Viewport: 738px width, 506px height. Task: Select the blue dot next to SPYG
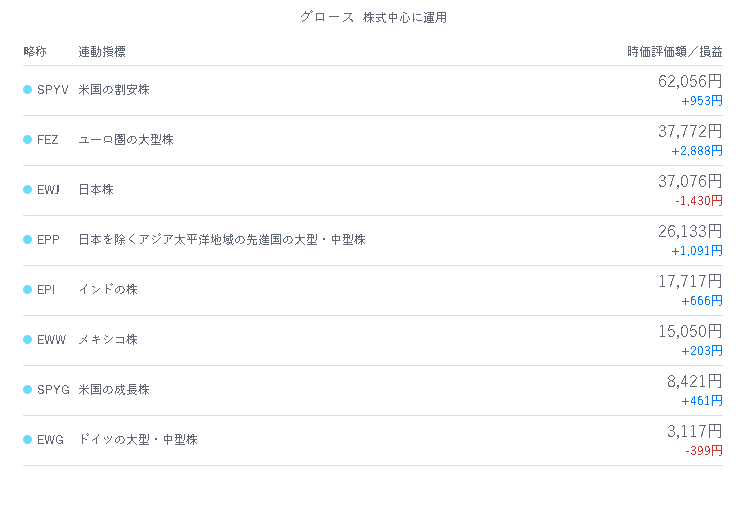(27, 389)
